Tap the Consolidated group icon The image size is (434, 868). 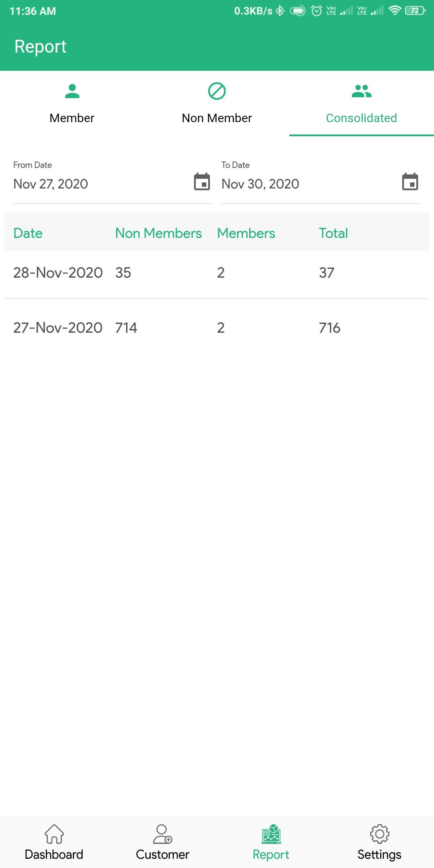coord(362,91)
